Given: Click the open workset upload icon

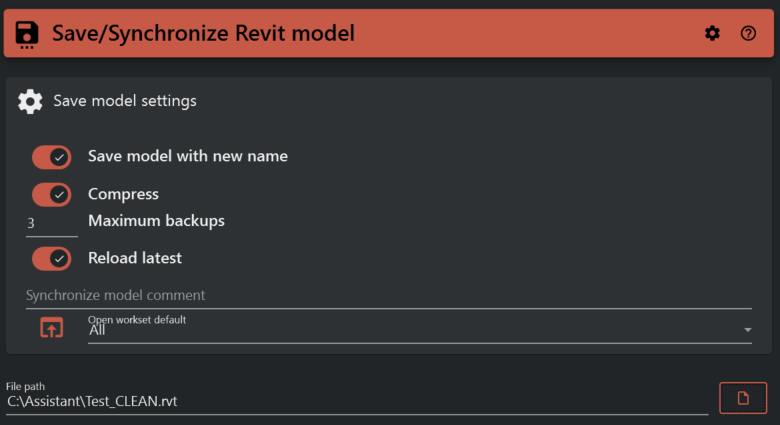Looking at the screenshot, I should [51, 327].
